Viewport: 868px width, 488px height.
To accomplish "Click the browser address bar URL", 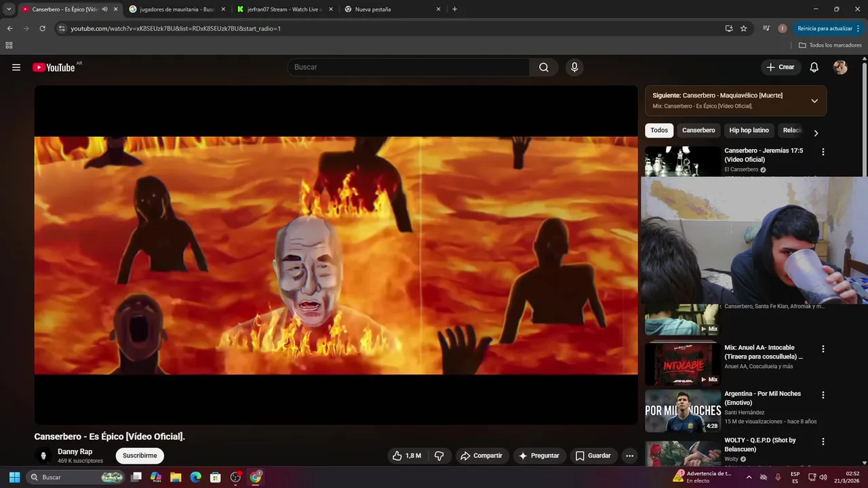I will pyautogui.click(x=176, y=28).
